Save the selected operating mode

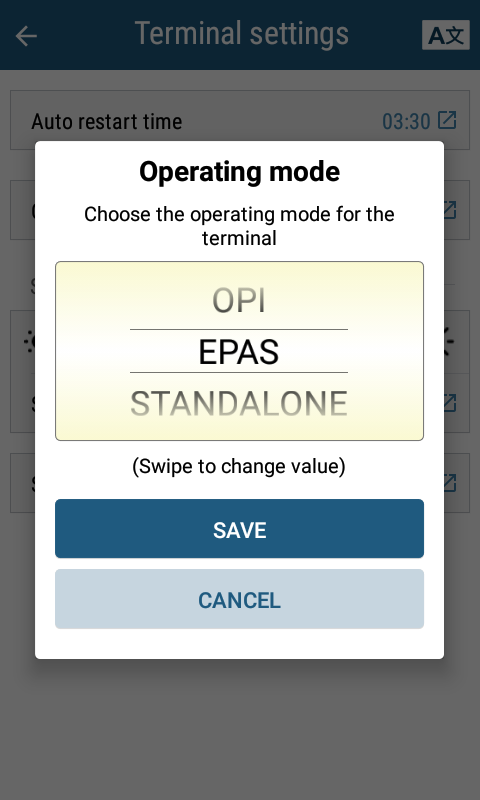239,529
